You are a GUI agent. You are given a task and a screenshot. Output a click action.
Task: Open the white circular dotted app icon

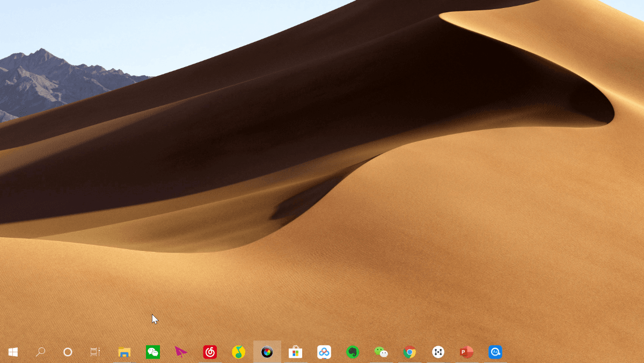[438, 352]
